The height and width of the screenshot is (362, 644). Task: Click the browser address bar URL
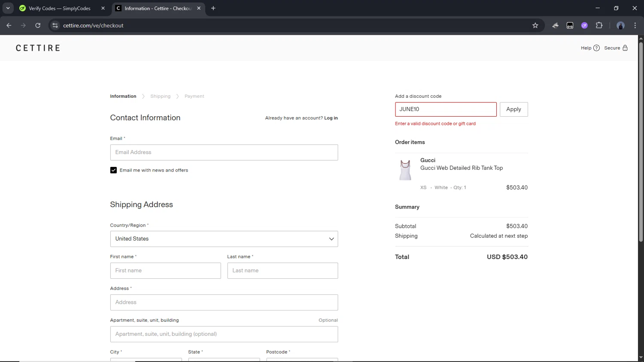(93, 25)
